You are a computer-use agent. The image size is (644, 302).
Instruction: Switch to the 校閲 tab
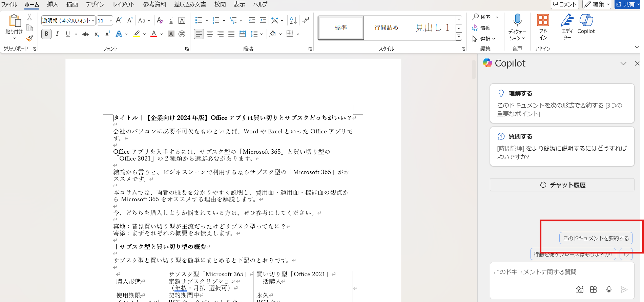click(x=220, y=4)
